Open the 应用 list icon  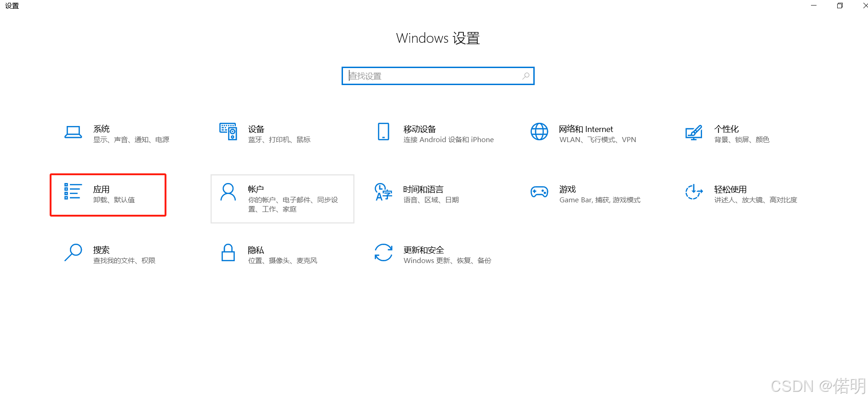tap(73, 191)
